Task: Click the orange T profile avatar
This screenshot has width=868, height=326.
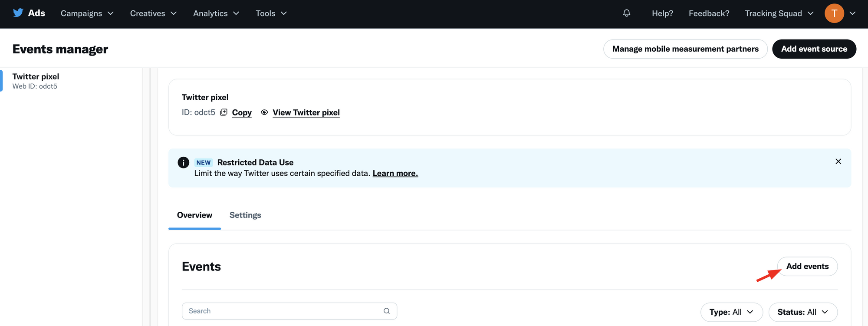Action: (834, 13)
